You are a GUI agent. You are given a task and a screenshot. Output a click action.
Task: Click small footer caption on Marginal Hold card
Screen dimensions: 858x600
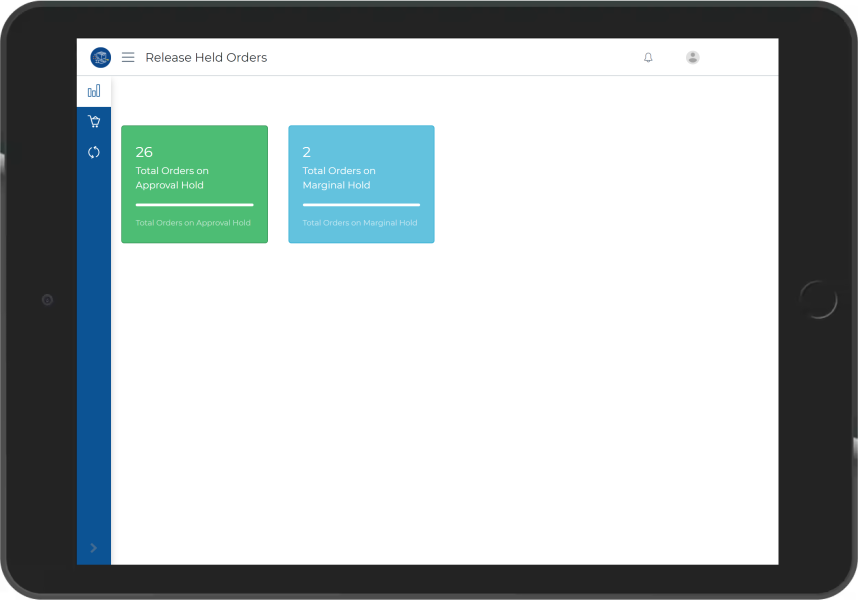pyautogui.click(x=360, y=223)
